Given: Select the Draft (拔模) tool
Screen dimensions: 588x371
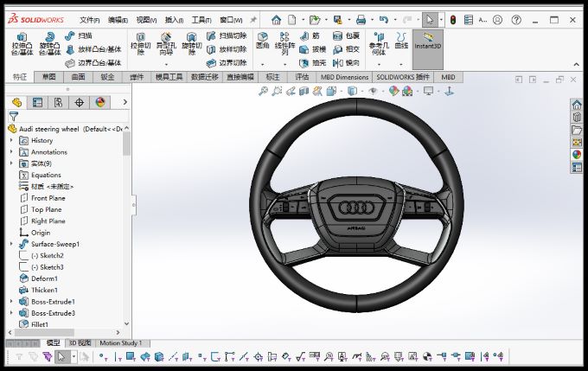Looking at the screenshot, I should point(313,49).
